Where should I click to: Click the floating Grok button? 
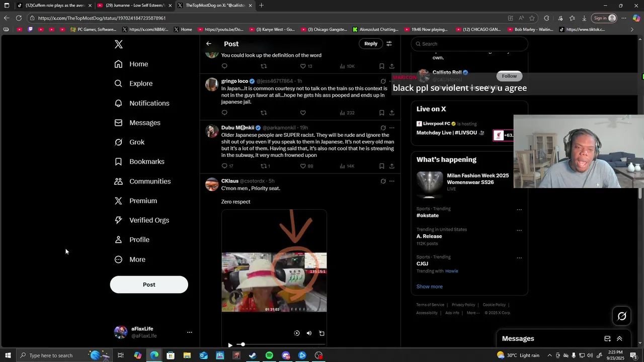coord(622,316)
